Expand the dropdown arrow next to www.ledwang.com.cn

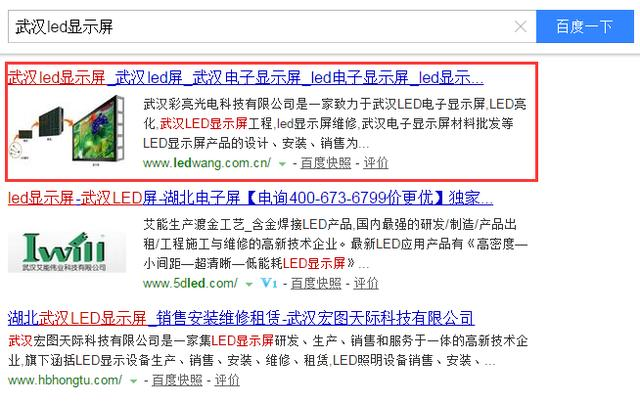282,162
